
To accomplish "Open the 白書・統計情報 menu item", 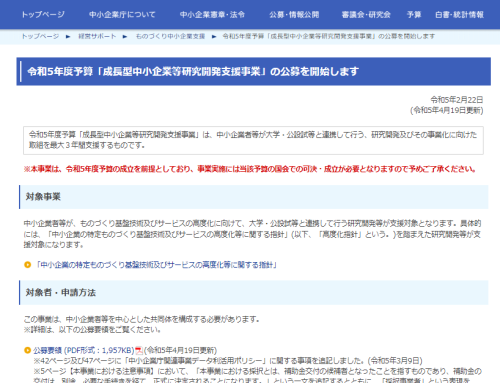I will [459, 15].
